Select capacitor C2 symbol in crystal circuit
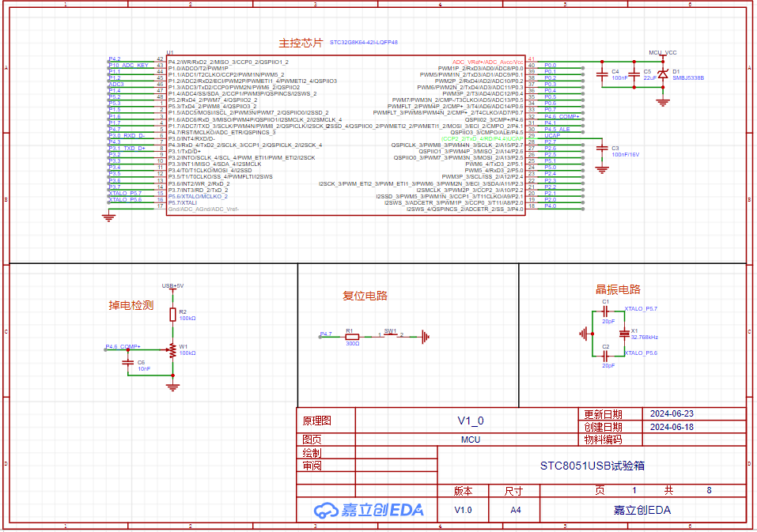This screenshot has height=532, width=757. 605,356
